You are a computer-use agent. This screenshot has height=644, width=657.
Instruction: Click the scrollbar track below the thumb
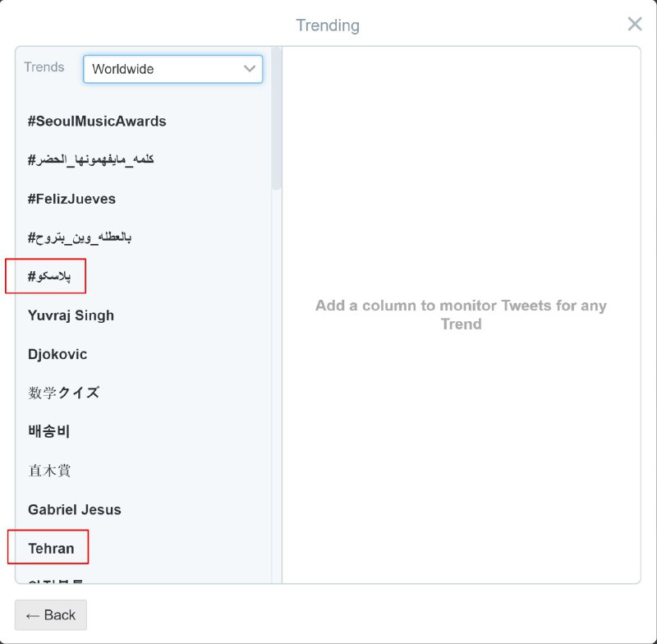277,370
